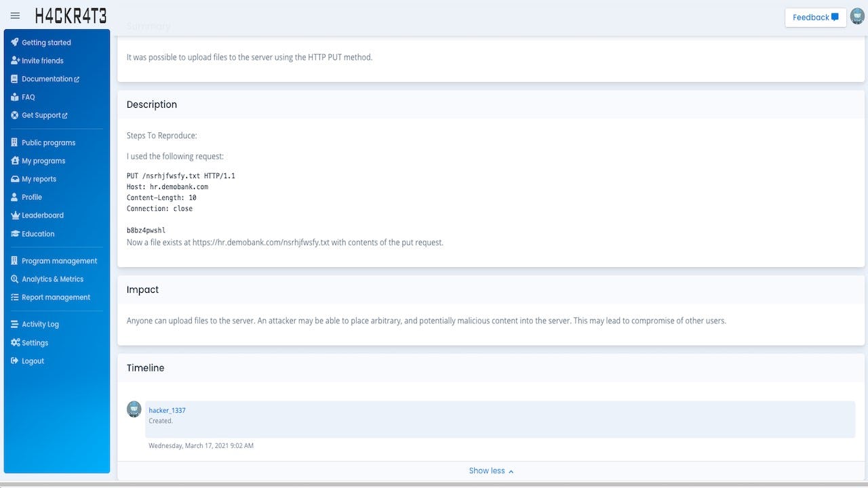The height and width of the screenshot is (488, 868).
Task: Collapse the timeline with Show less
Action: click(x=491, y=470)
